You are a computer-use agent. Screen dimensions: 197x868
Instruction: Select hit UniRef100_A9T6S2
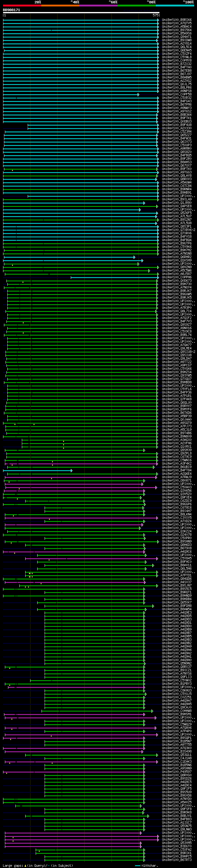pyautogui.click(x=177, y=111)
